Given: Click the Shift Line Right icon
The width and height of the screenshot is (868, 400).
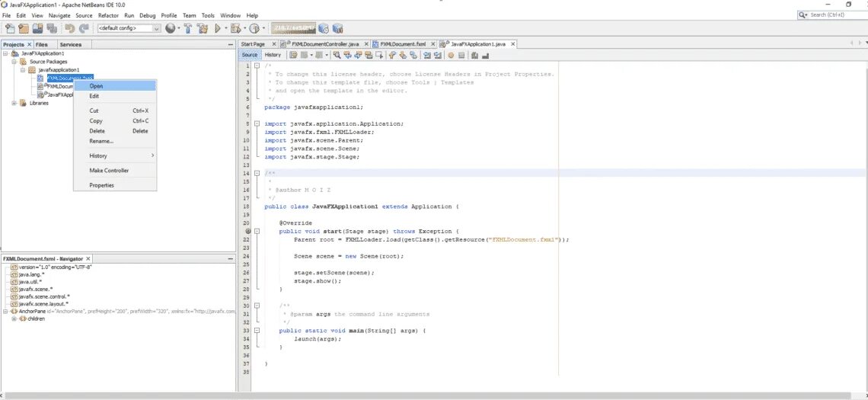Looking at the screenshot, I should 438,55.
